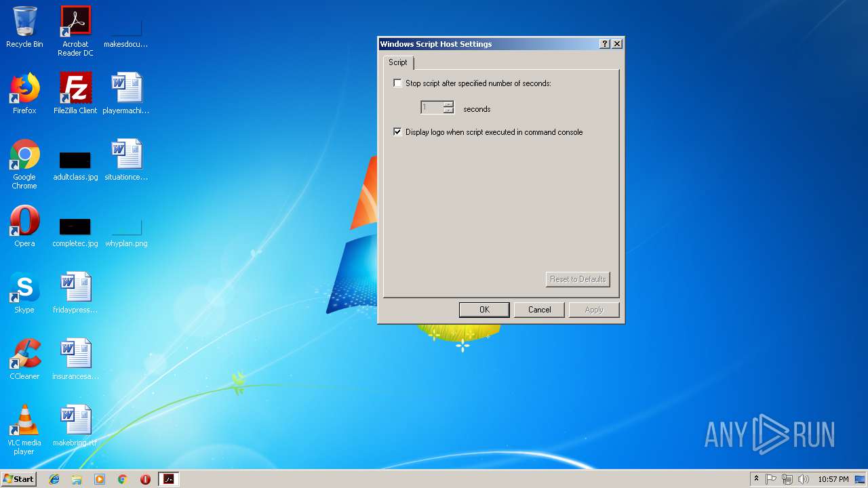Click the dialog help question-mark button
Image resolution: width=868 pixels, height=488 pixels.
pyautogui.click(x=605, y=44)
